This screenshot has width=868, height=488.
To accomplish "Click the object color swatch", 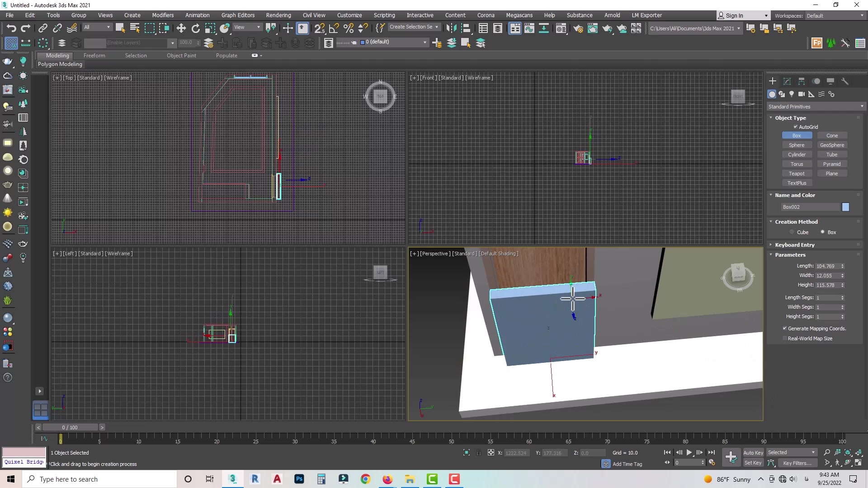I will tap(845, 207).
